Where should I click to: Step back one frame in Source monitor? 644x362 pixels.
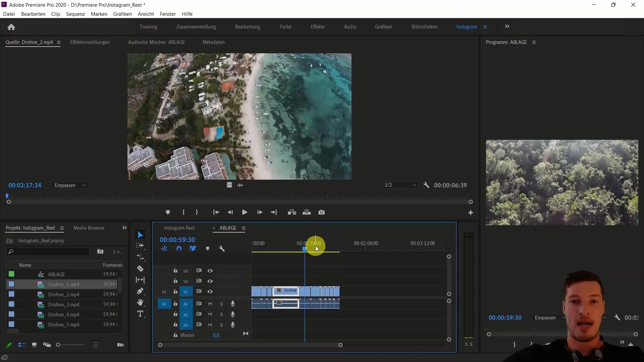230,212
